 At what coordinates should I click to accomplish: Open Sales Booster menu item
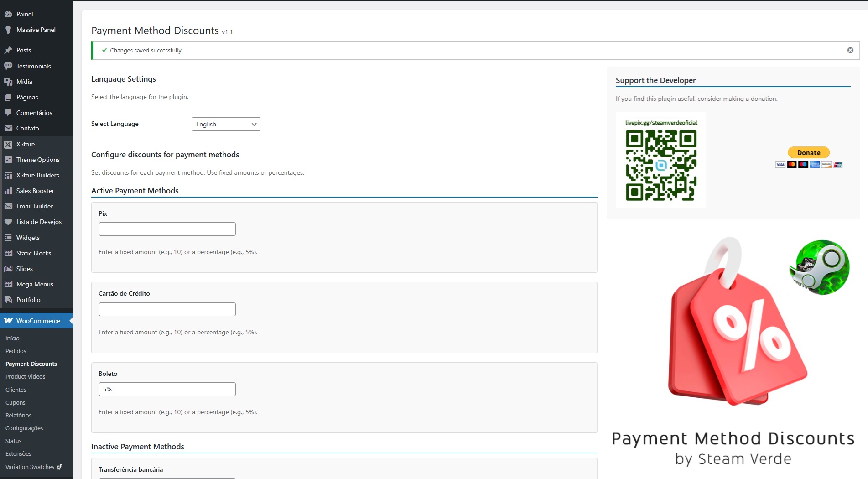pyautogui.click(x=35, y=191)
